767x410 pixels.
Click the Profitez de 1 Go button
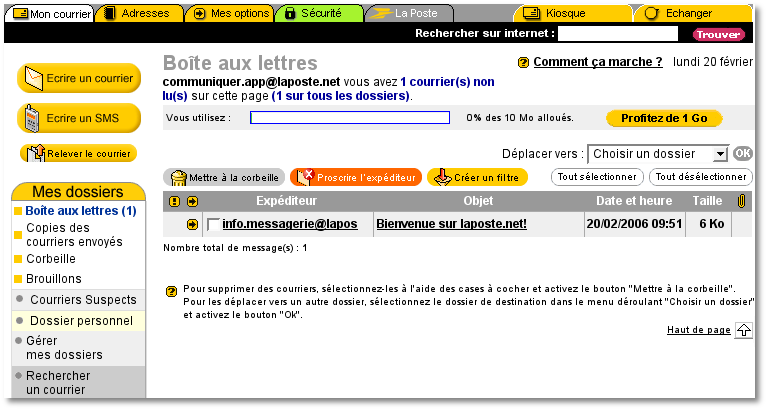click(x=664, y=118)
